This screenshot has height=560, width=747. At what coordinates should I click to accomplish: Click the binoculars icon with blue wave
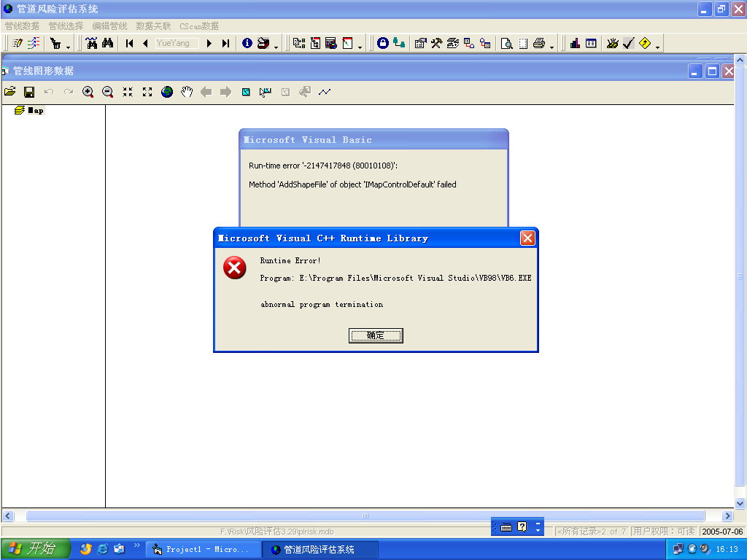point(91,43)
